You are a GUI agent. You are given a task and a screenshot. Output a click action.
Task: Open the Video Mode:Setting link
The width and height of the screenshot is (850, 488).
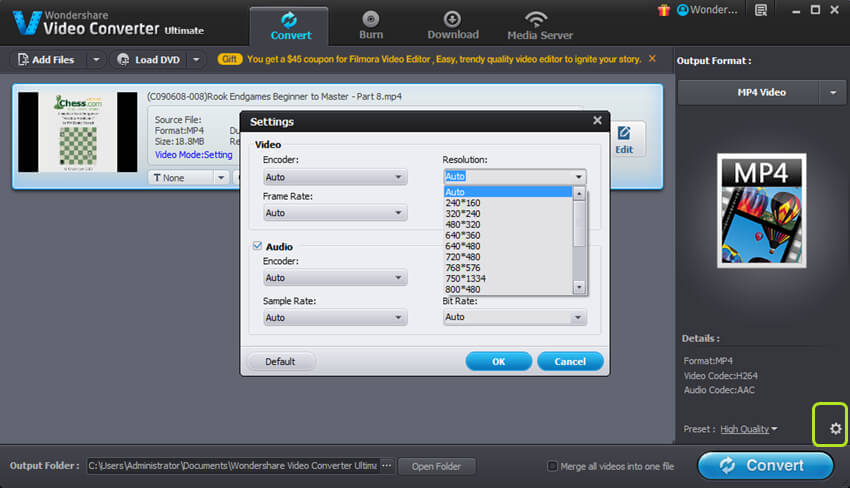point(194,155)
